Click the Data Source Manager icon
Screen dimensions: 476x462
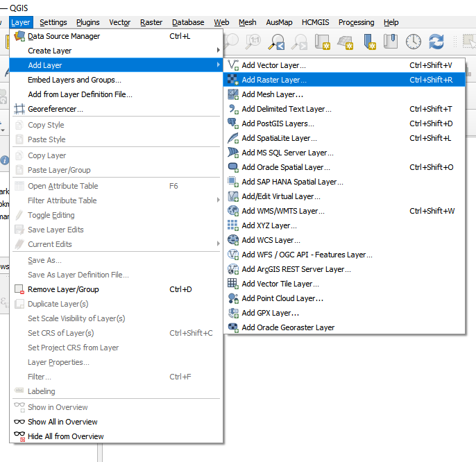pyautogui.click(x=19, y=36)
